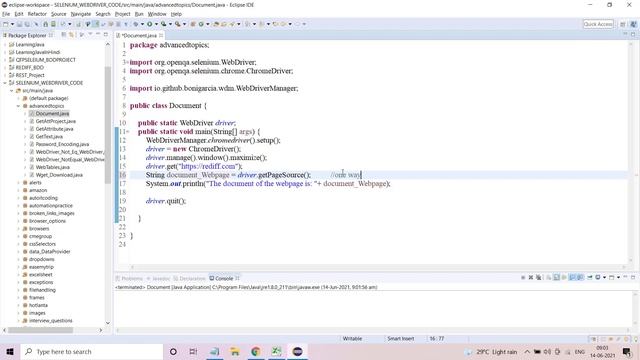The image size is (640, 360).
Task: Open File Explorer from the taskbar
Action: click(x=235, y=351)
